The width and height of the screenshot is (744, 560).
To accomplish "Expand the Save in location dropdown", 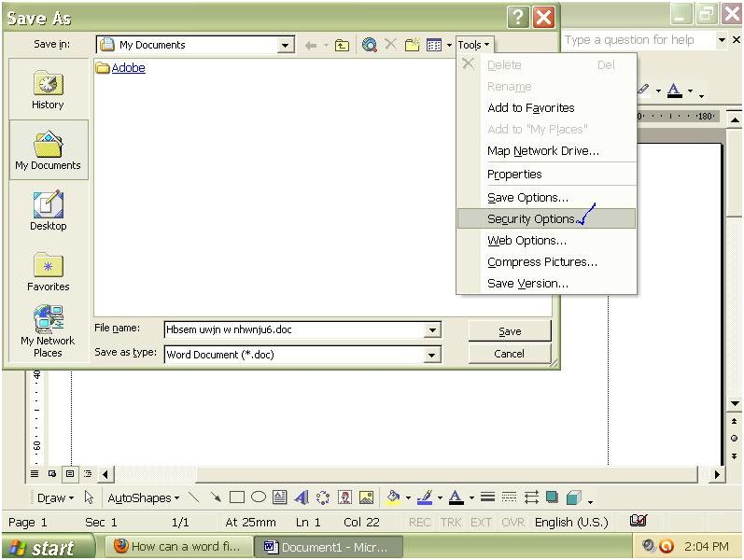I will [286, 45].
